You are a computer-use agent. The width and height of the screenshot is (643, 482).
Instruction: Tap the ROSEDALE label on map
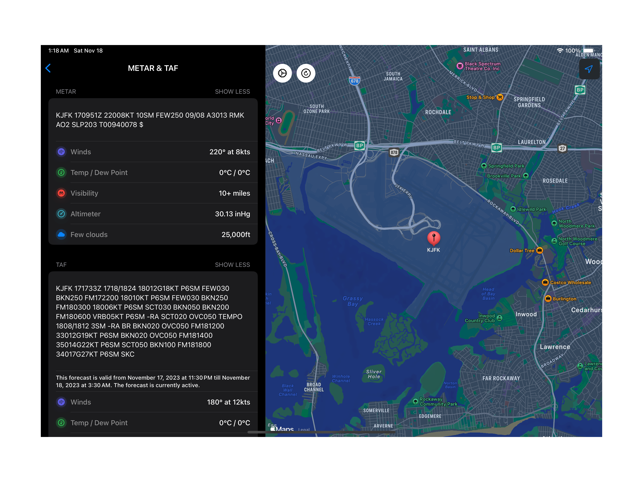pyautogui.click(x=555, y=180)
